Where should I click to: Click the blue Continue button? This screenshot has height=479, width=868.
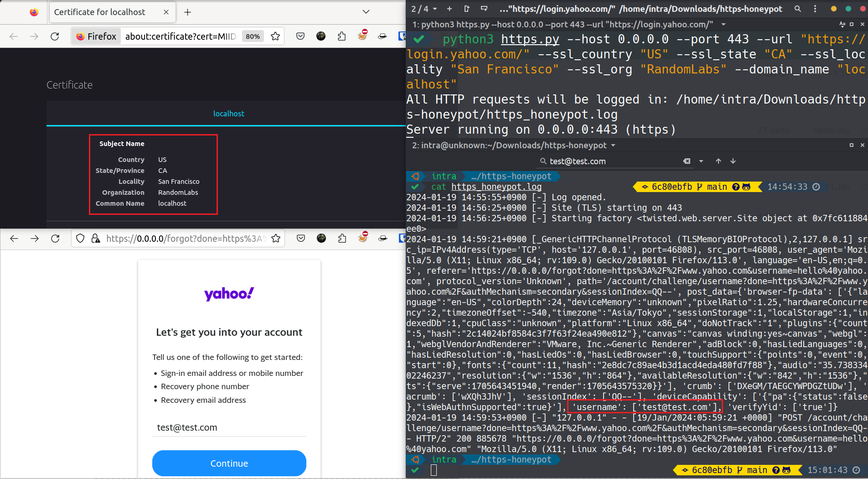pyautogui.click(x=229, y=463)
